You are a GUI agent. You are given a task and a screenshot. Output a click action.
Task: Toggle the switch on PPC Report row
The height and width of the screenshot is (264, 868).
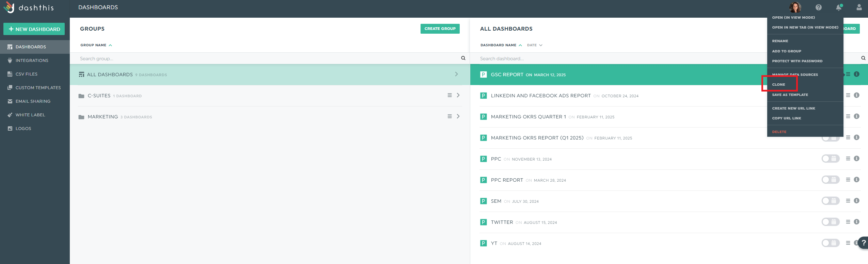[831, 180]
